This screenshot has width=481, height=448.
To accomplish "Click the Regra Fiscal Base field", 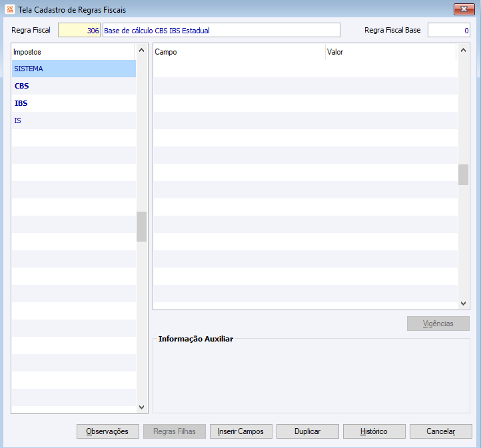I will (449, 30).
